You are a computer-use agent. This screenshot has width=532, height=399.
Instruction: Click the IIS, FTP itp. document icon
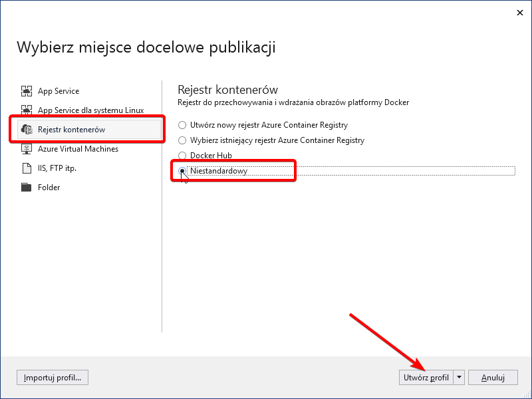(27, 168)
